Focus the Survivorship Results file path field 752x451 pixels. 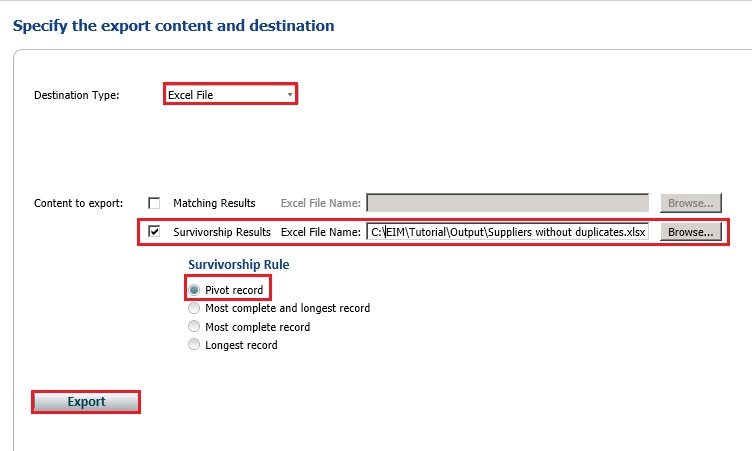pos(508,232)
